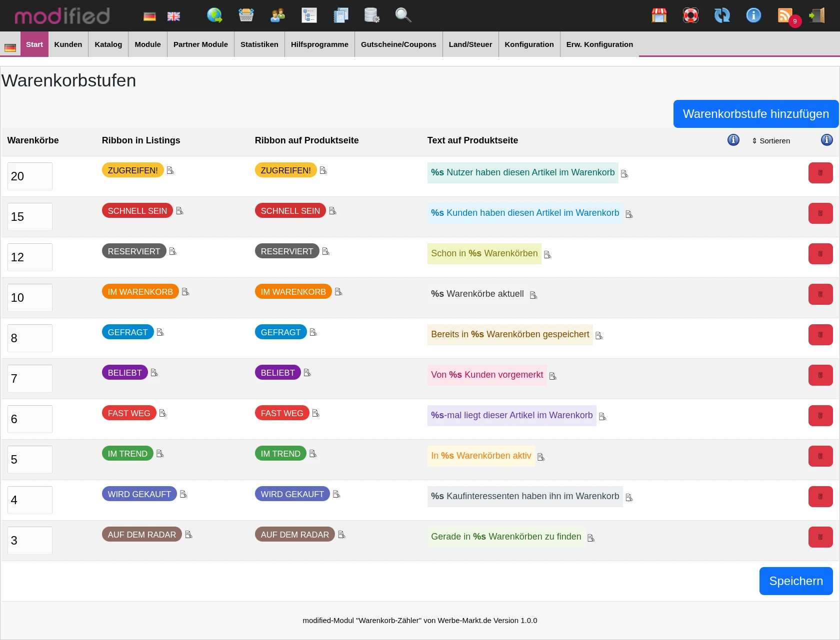Edit text '%s Nutzer haben diesen Artikel'

(x=624, y=174)
